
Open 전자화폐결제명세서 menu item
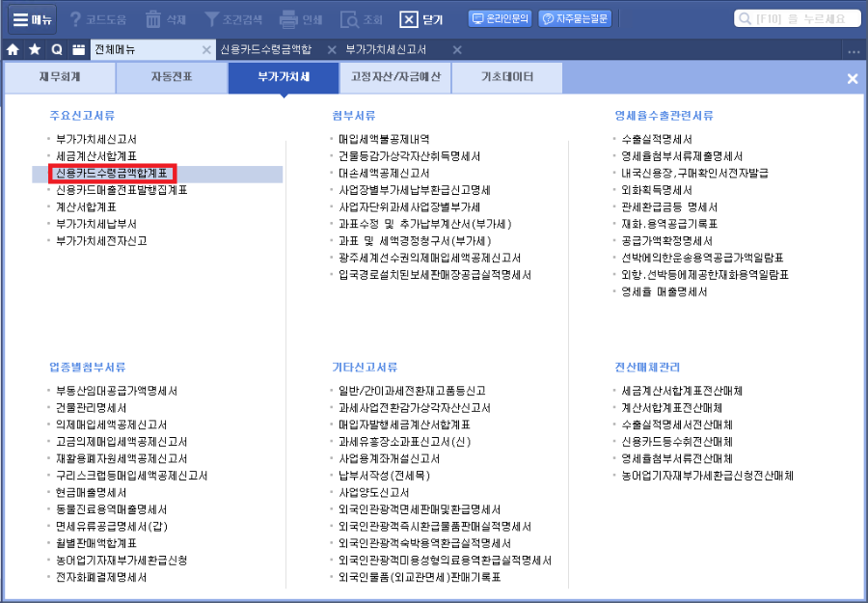point(101,578)
